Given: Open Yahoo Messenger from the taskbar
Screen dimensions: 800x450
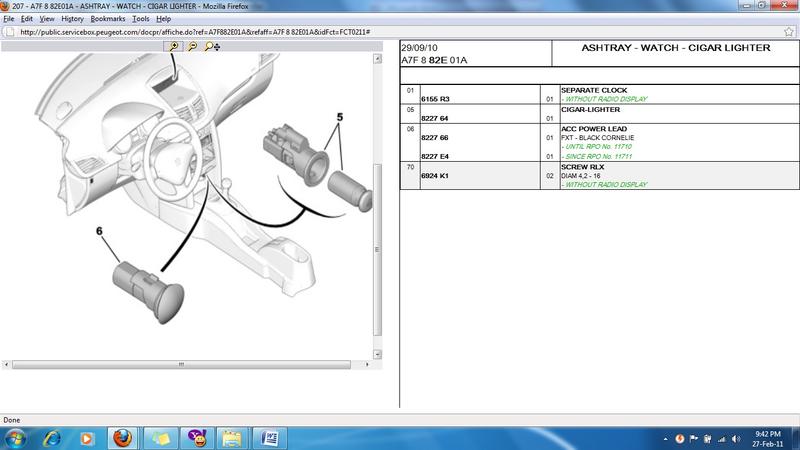Looking at the screenshot, I should pos(197,438).
